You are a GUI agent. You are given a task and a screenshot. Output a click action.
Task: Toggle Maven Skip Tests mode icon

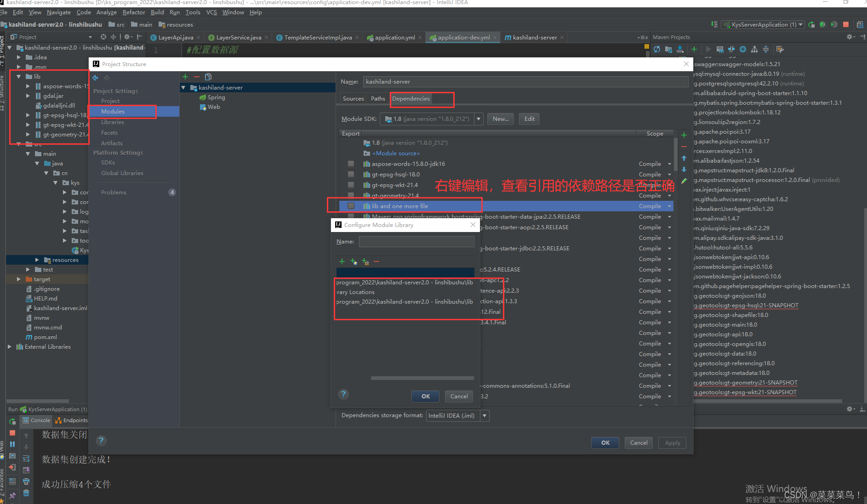pyautogui.click(x=743, y=49)
